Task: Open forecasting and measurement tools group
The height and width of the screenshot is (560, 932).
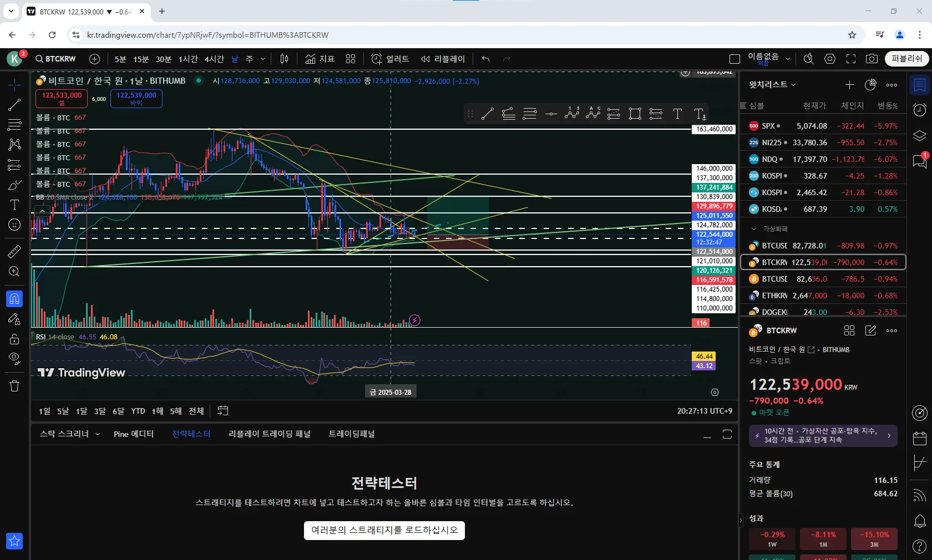Action: 14,165
